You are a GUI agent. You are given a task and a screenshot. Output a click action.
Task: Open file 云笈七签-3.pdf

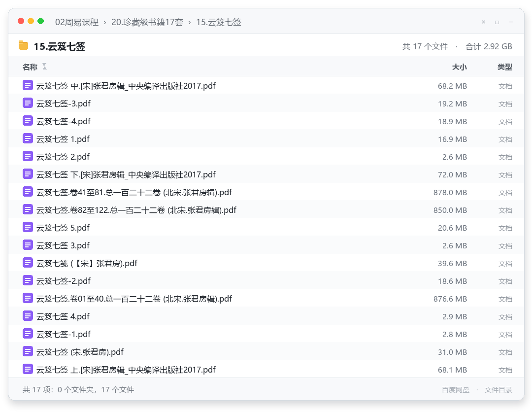[64, 103]
